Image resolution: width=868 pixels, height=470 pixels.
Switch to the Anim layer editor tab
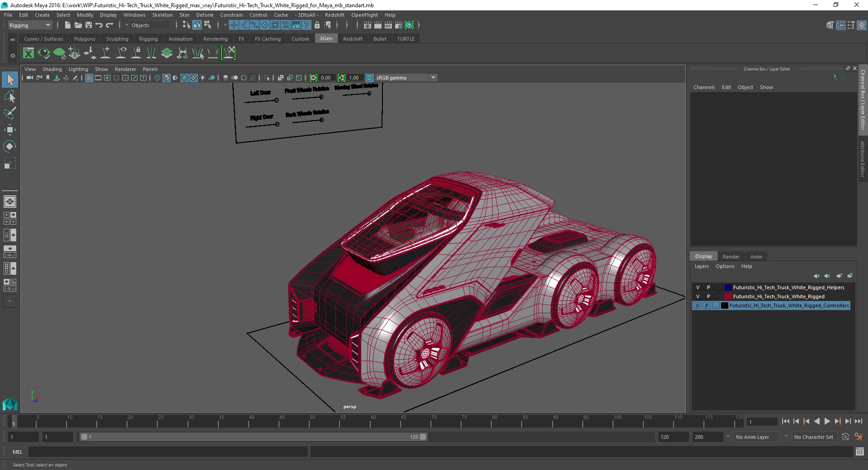pyautogui.click(x=756, y=257)
